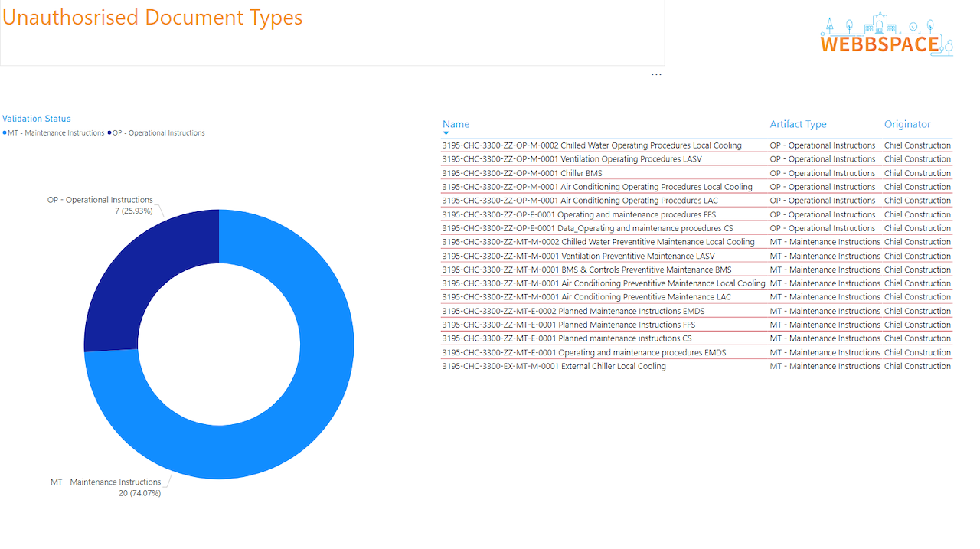
Task: Click Artifact Type cell in Chiller BMS row
Action: [x=822, y=173]
